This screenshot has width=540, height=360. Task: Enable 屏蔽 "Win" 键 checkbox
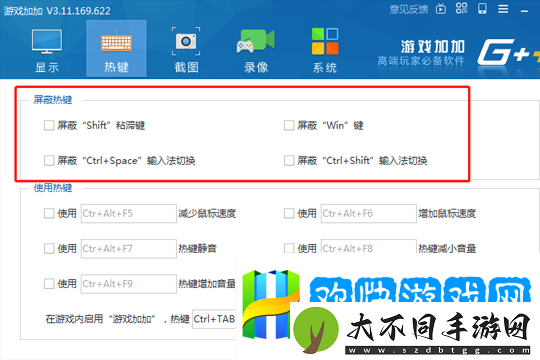pyautogui.click(x=289, y=125)
